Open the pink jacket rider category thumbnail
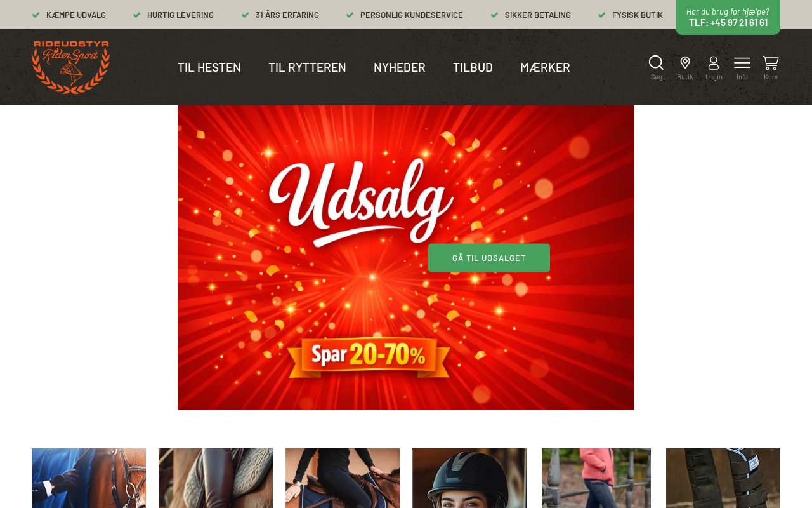 596,478
